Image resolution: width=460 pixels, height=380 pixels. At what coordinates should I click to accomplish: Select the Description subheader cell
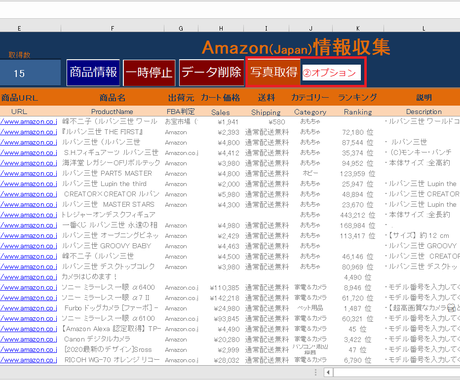(424, 112)
